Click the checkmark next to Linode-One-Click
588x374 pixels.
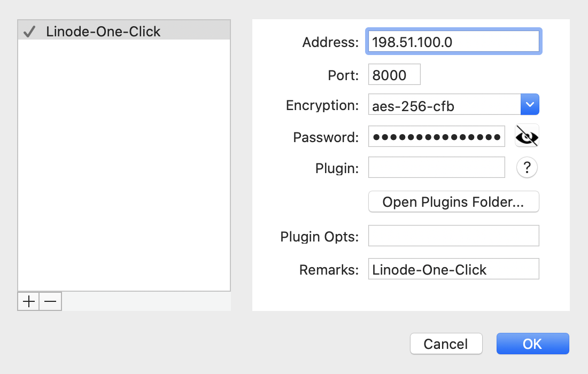click(28, 31)
